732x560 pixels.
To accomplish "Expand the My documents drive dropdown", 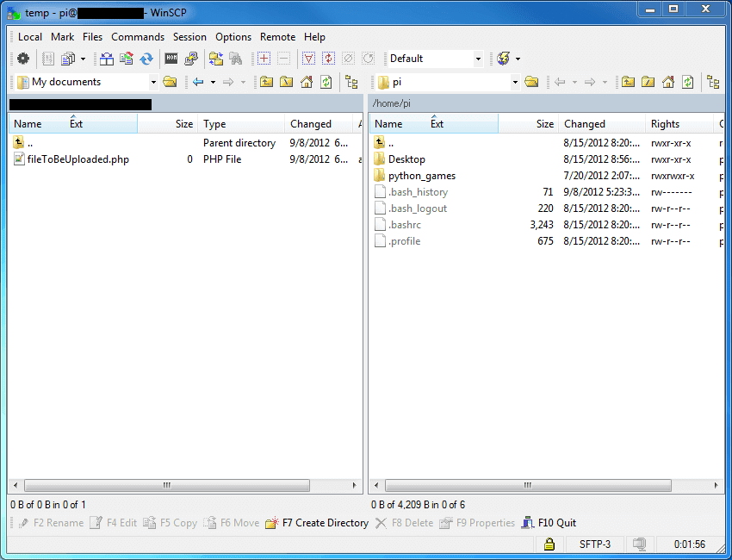I will click(153, 82).
